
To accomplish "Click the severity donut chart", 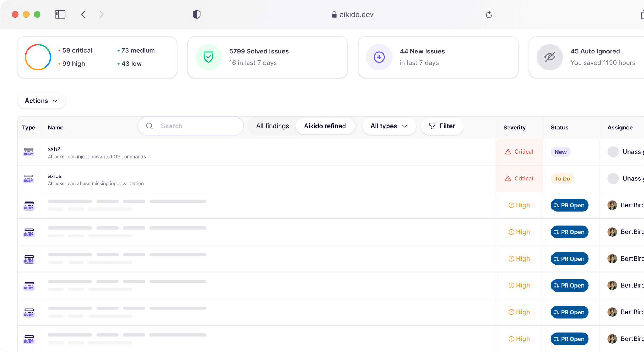I will (38, 57).
